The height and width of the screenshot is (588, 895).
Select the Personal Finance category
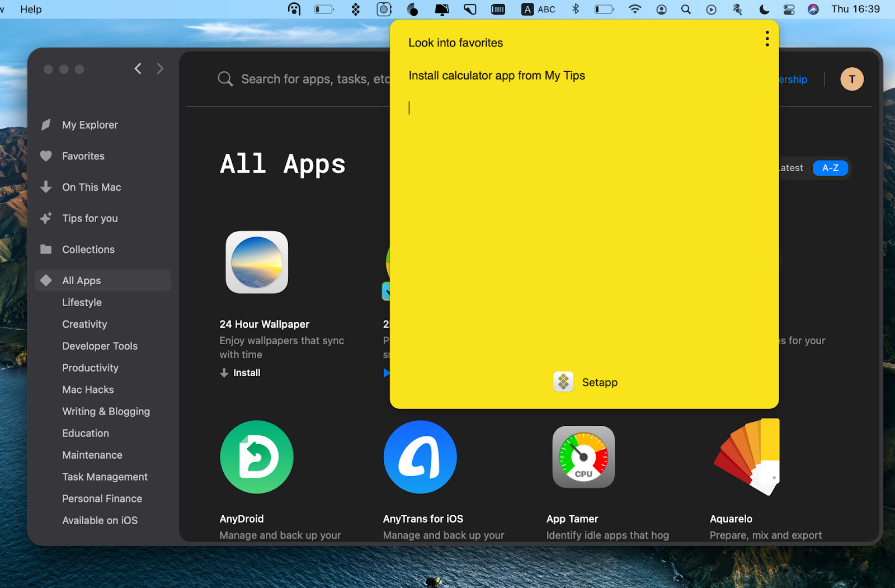tap(102, 498)
